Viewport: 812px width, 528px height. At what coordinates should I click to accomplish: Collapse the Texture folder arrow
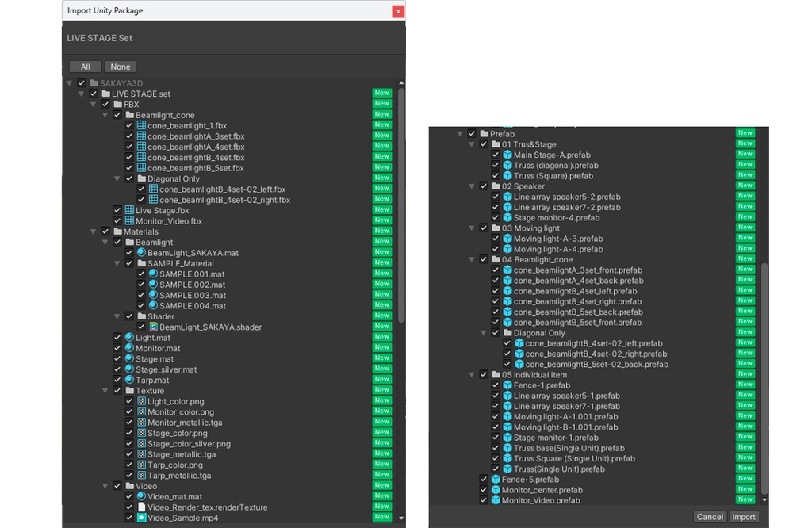[105, 390]
